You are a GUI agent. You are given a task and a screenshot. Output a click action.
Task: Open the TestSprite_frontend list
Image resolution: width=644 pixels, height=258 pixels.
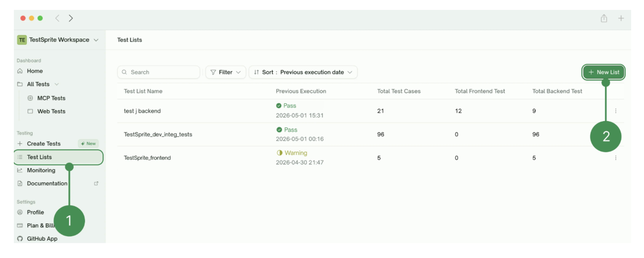[147, 158]
